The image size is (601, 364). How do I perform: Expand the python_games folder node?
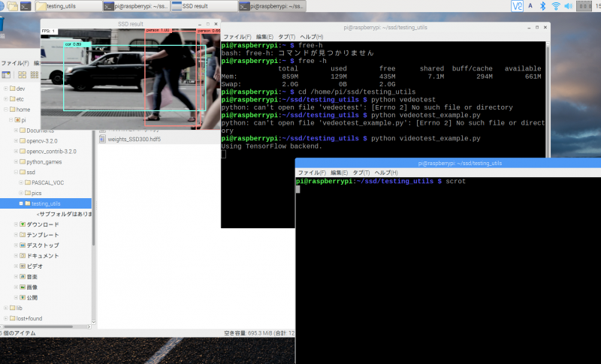tap(16, 161)
